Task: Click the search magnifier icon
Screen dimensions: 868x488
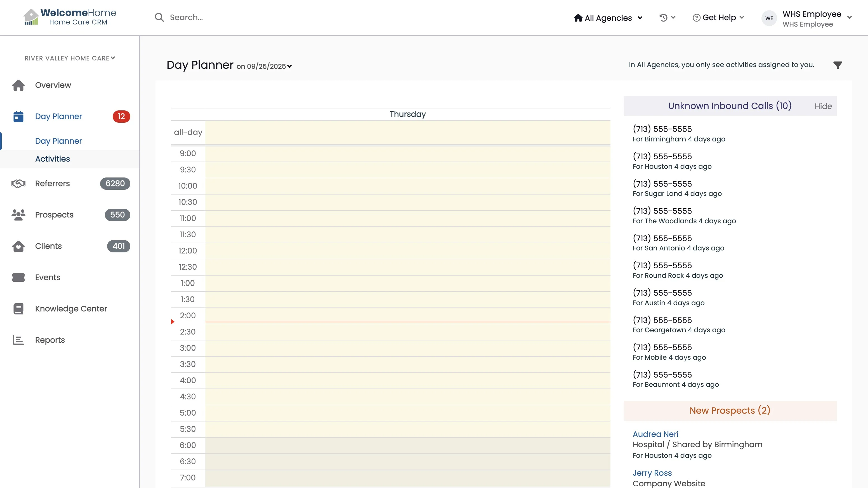Action: click(x=159, y=18)
